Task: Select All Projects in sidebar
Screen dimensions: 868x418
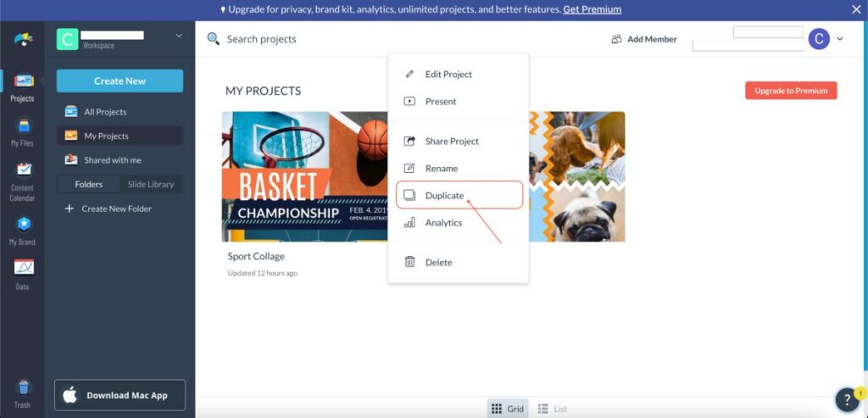Action: click(x=120, y=112)
